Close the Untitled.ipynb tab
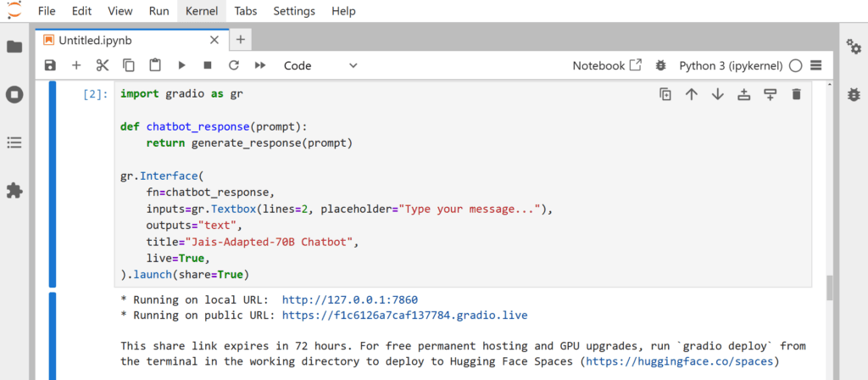This screenshot has width=868, height=380. (x=214, y=40)
